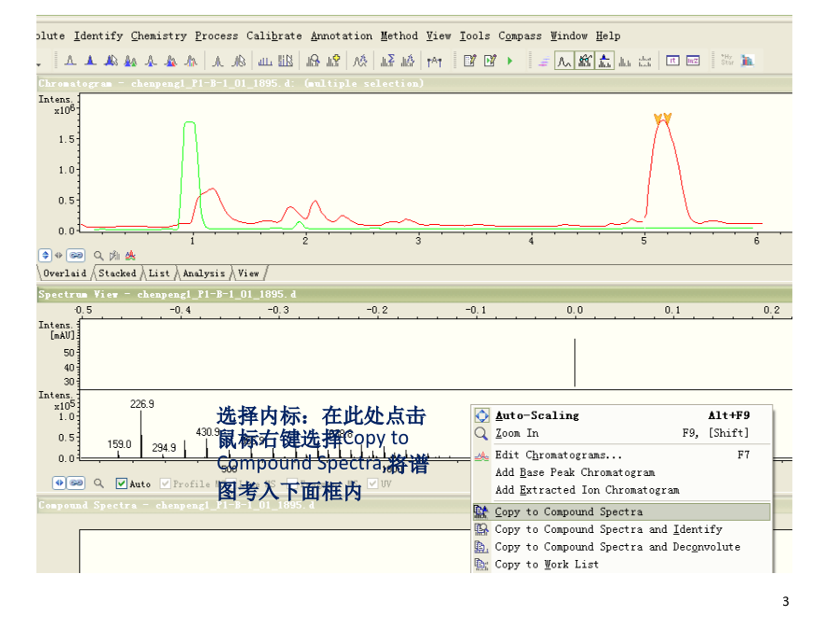The height and width of the screenshot is (630, 840).
Task: Click the sigma summation spectrum toolbar icon
Action: [x=387, y=61]
